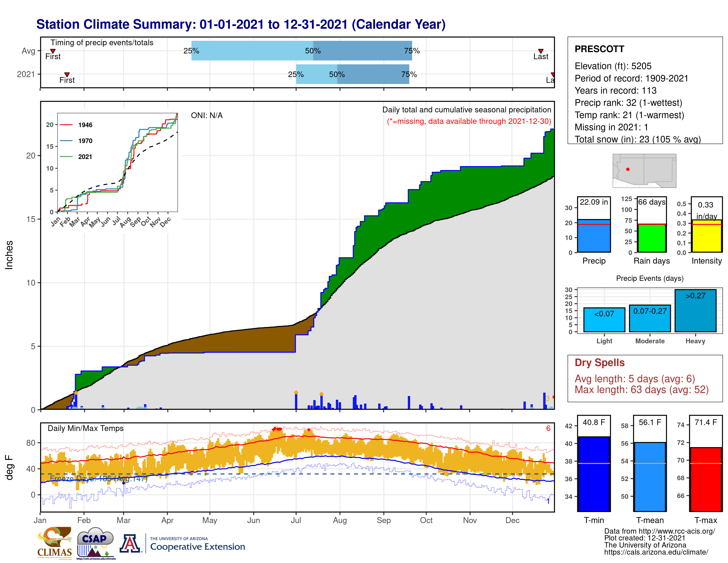Screen dimensions: 728x563
Task: Click the red dot on Arizona map
Action: coord(628,169)
